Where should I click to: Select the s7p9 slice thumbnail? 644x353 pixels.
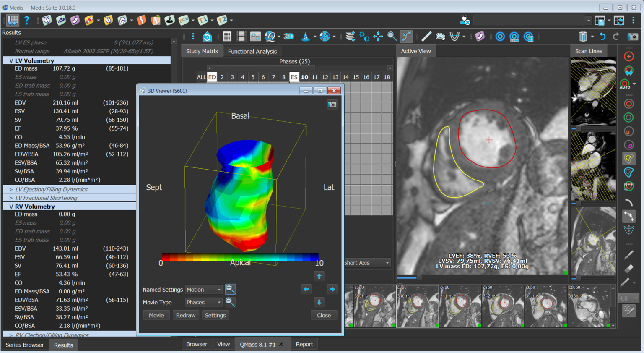coord(460,306)
